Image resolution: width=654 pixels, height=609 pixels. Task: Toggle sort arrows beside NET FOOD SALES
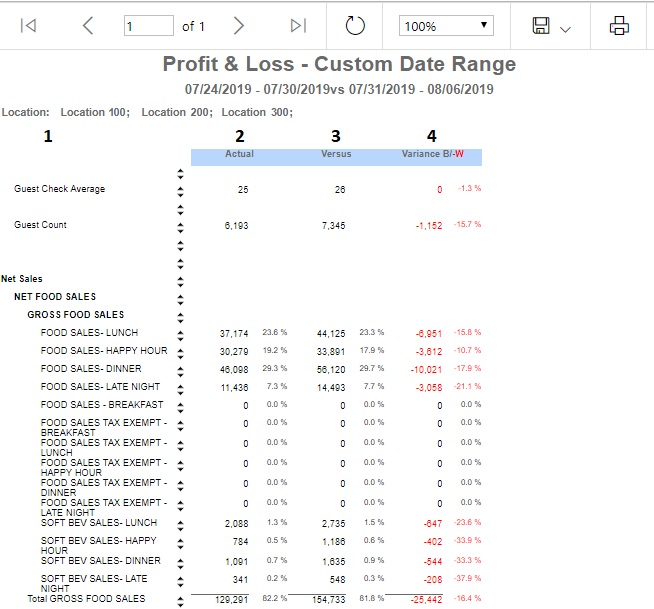pos(180,300)
